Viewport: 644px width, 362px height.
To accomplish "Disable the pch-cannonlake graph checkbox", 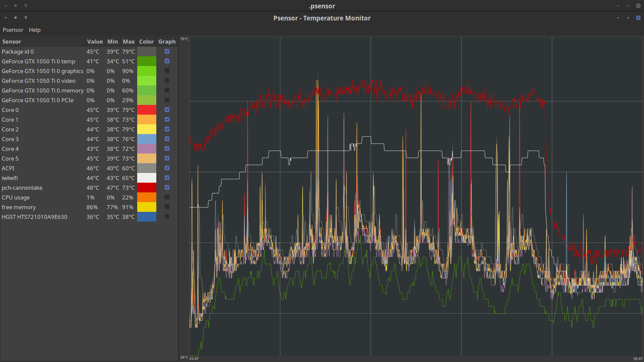I will (167, 187).
